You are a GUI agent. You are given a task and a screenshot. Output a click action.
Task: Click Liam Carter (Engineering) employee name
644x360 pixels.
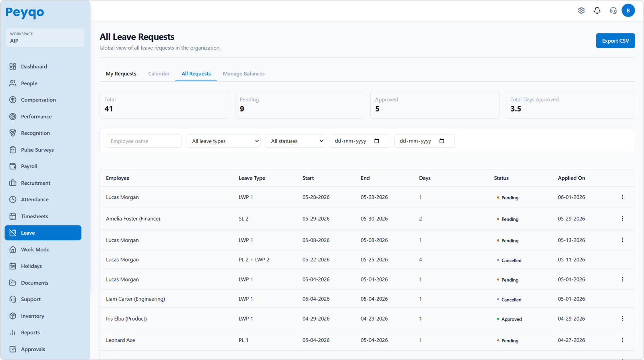pyautogui.click(x=135, y=299)
